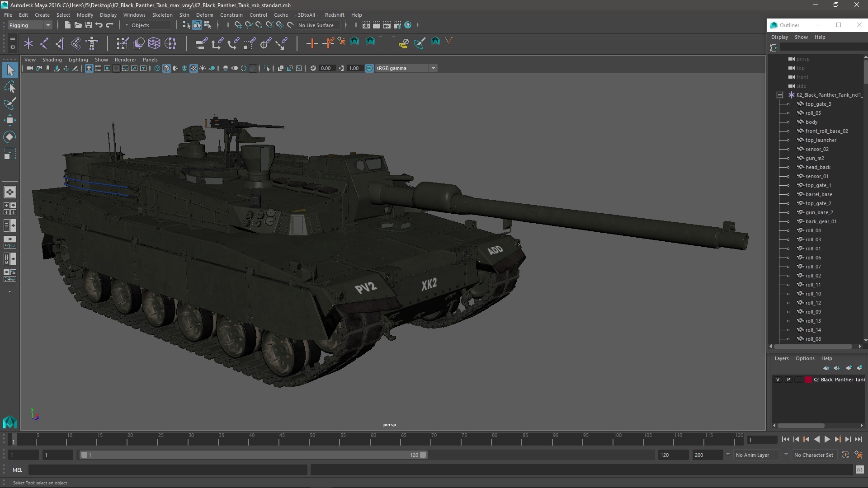Click the Create Lattice shelf icon
868x488 pixels.
click(x=154, y=43)
